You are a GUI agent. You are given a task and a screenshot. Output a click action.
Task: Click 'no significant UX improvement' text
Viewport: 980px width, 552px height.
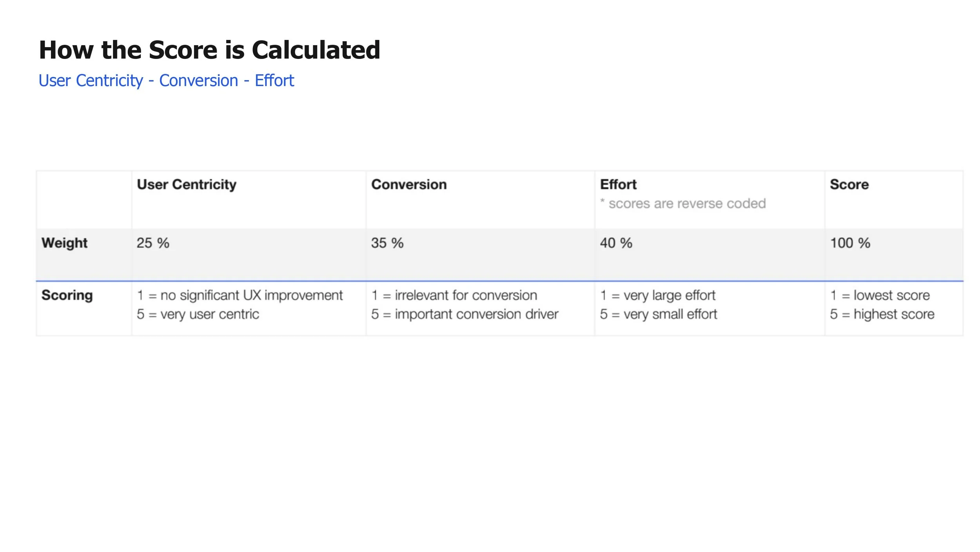252,295
